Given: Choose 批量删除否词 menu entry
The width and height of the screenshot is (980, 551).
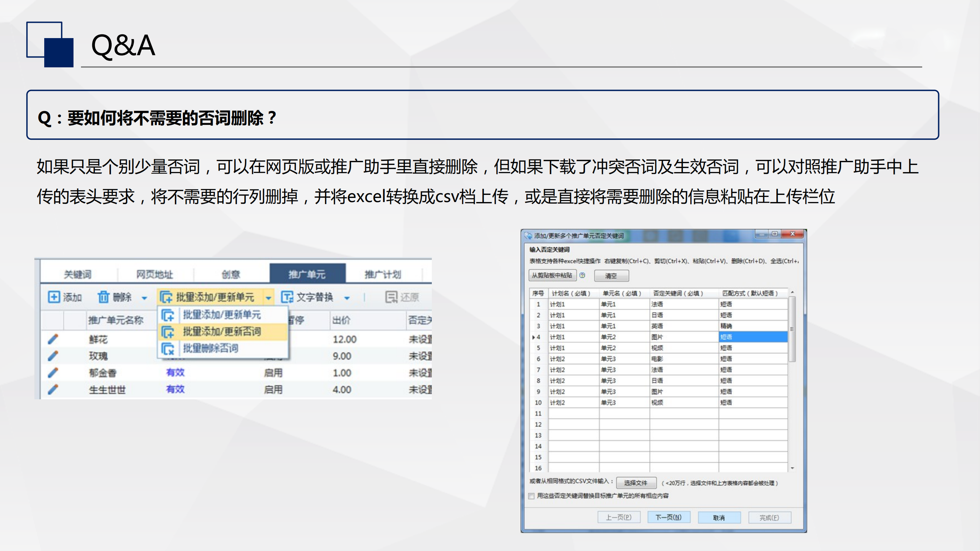Looking at the screenshot, I should (x=222, y=348).
